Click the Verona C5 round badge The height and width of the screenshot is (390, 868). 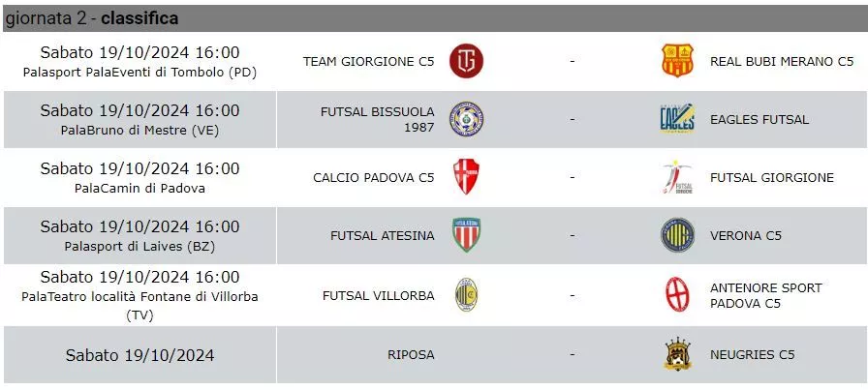click(677, 235)
